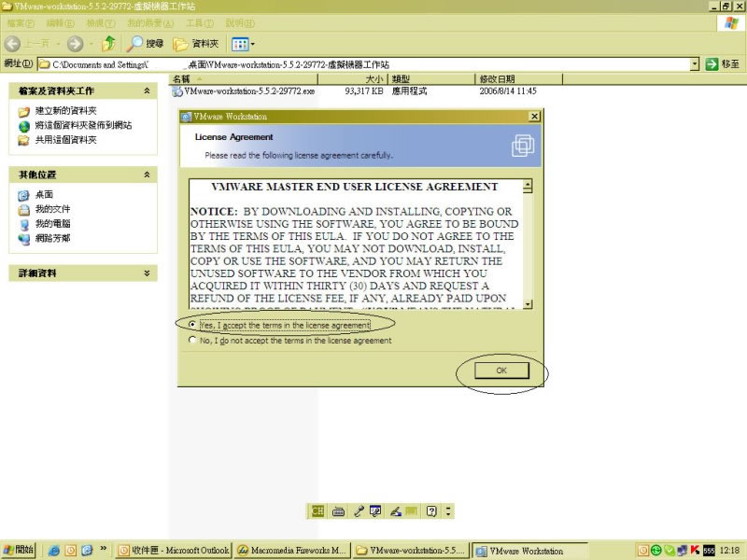The width and height of the screenshot is (747, 560).
Task: Click the Explorer Back arrow button
Action: [x=13, y=44]
